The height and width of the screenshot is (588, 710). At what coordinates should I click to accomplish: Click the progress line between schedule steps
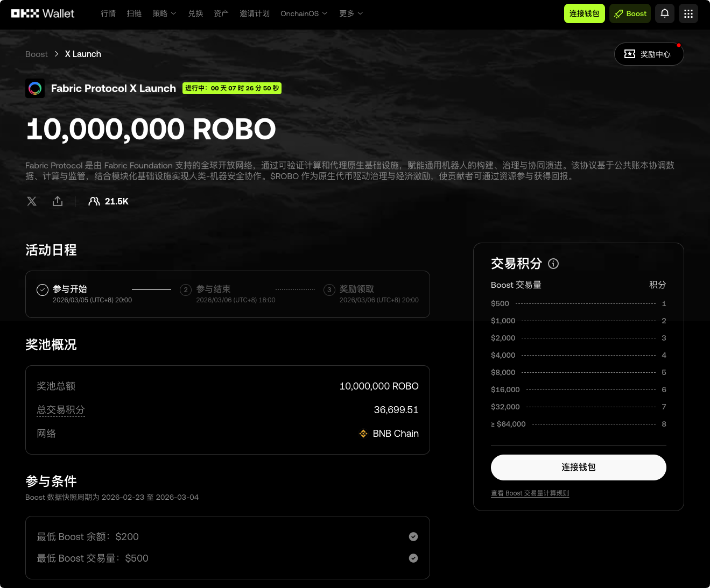point(151,289)
